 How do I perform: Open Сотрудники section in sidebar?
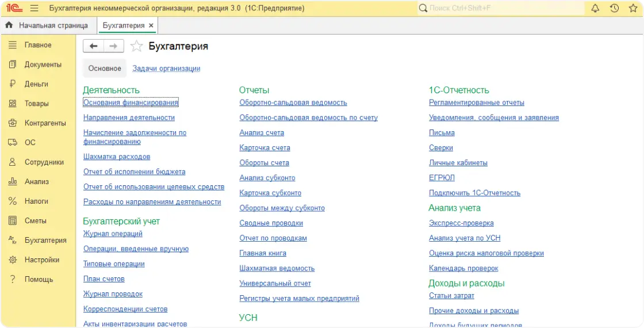coord(44,162)
